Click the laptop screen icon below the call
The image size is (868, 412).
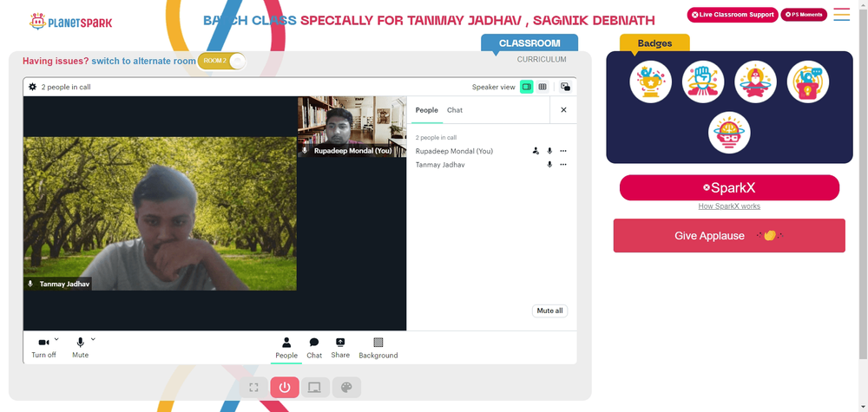click(315, 387)
